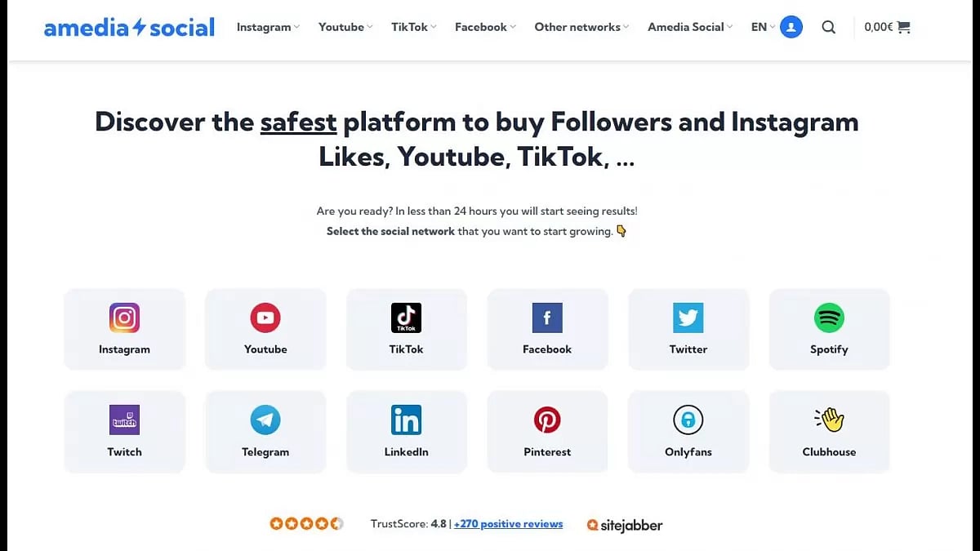This screenshot has width=980, height=551.
Task: Select the Spotify icon tile
Action: (x=829, y=318)
